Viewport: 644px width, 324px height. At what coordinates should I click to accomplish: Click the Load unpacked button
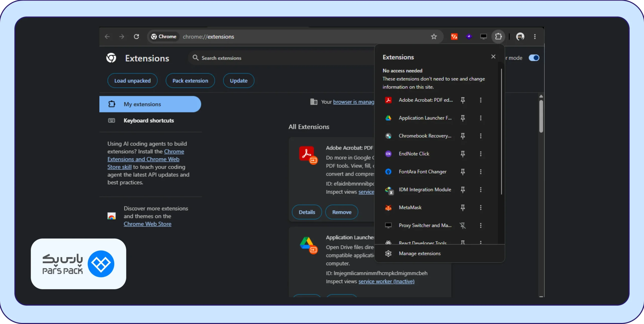133,81
